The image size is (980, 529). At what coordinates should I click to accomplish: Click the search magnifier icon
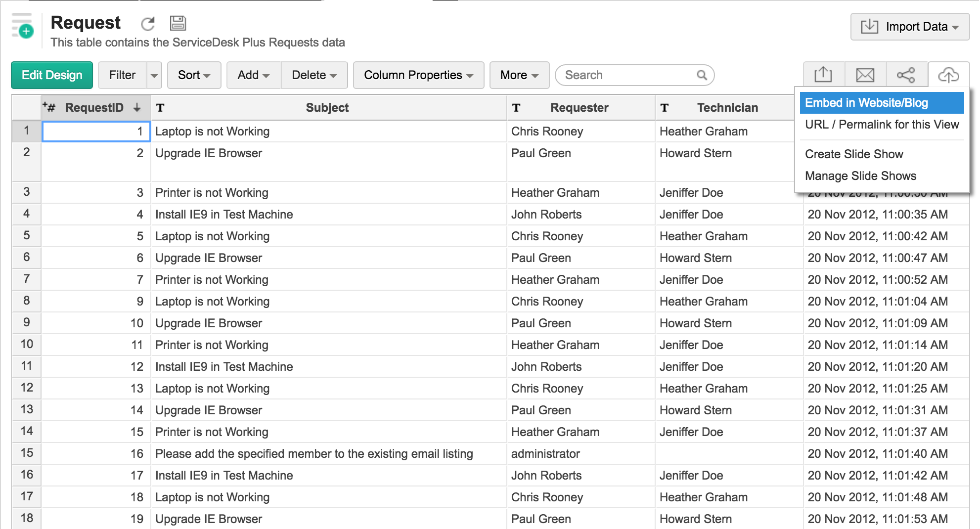(703, 75)
